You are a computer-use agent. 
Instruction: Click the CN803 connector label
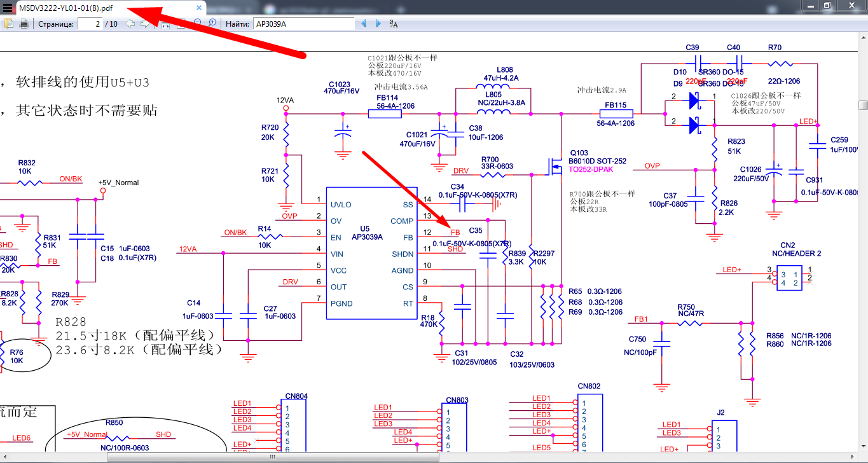tap(457, 400)
